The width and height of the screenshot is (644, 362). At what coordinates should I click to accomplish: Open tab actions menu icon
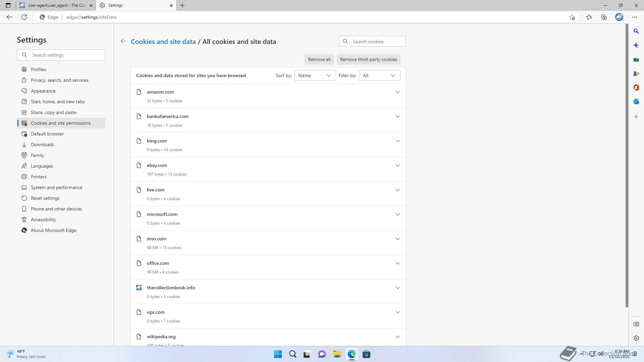[8, 5]
